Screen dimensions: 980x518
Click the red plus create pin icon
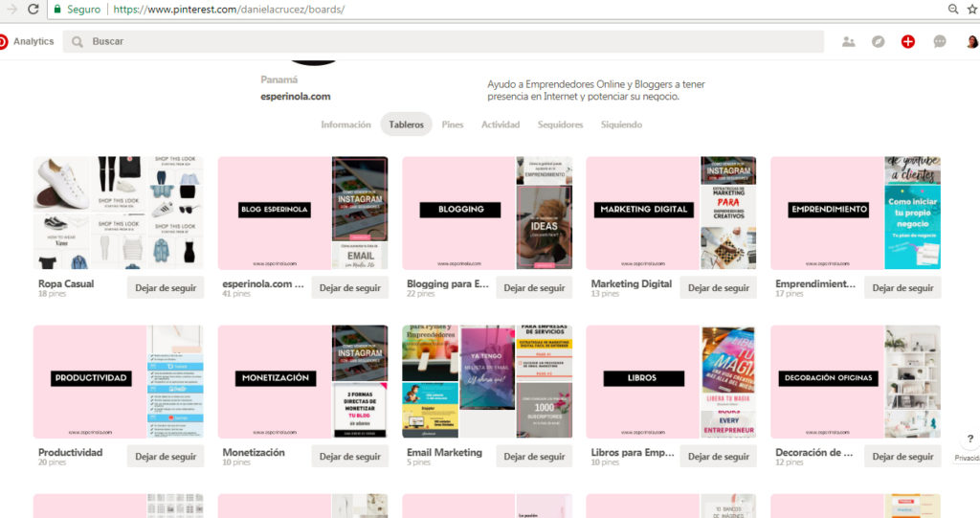click(908, 42)
